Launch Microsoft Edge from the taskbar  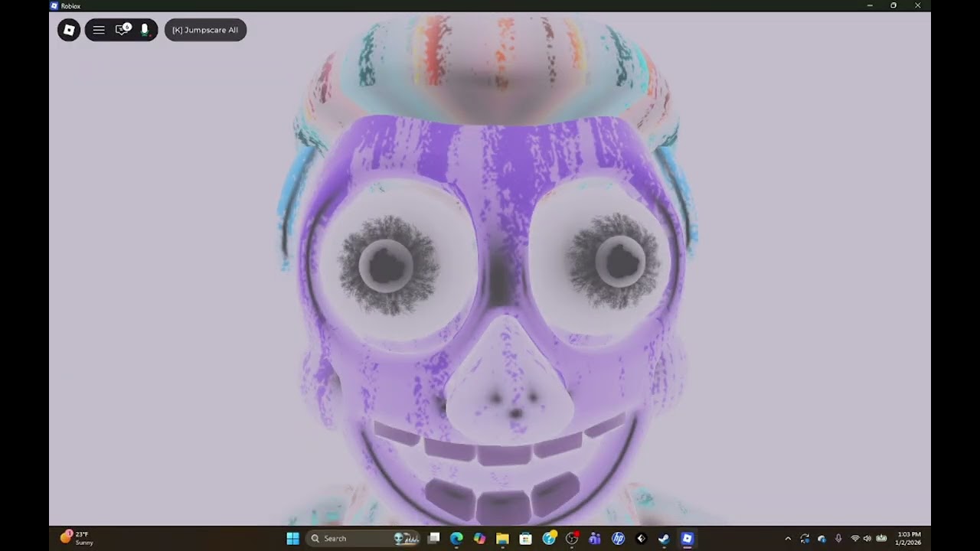coord(456,539)
